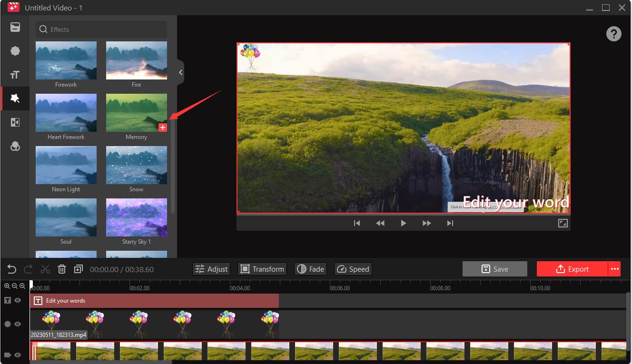
Task: Save the untitled video project
Action: tap(494, 269)
